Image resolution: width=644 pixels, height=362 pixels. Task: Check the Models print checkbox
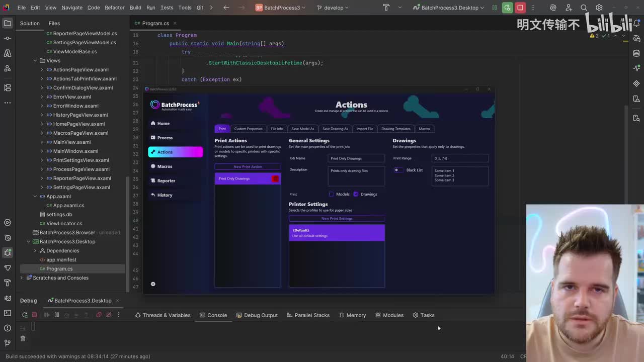tap(331, 194)
